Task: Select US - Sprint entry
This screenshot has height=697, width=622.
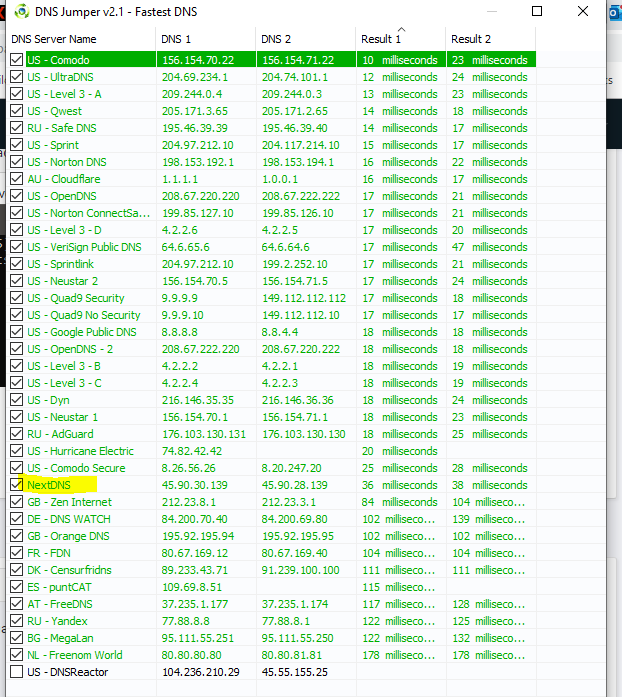Action: 53,145
